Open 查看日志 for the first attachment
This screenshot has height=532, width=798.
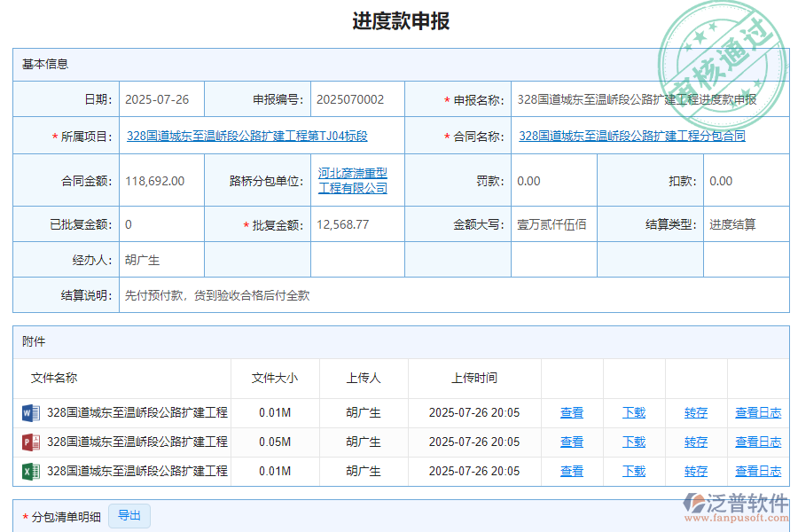pos(758,412)
